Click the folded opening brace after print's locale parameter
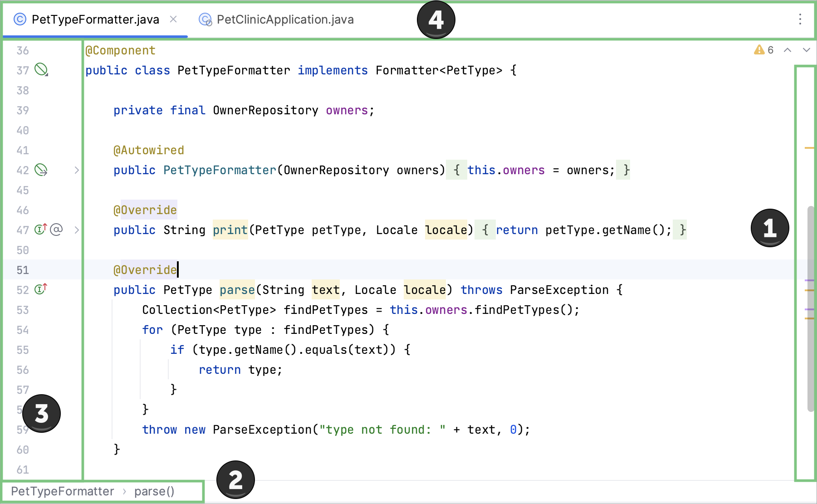 485,230
